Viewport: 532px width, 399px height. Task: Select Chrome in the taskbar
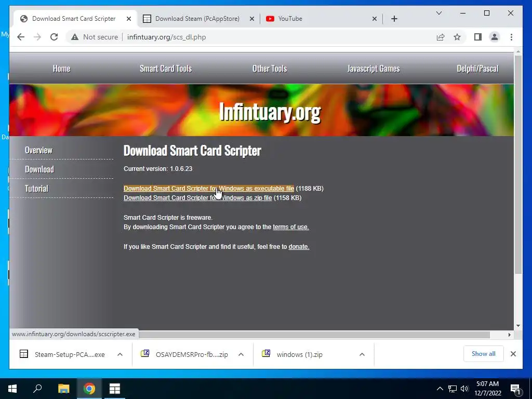click(x=89, y=389)
